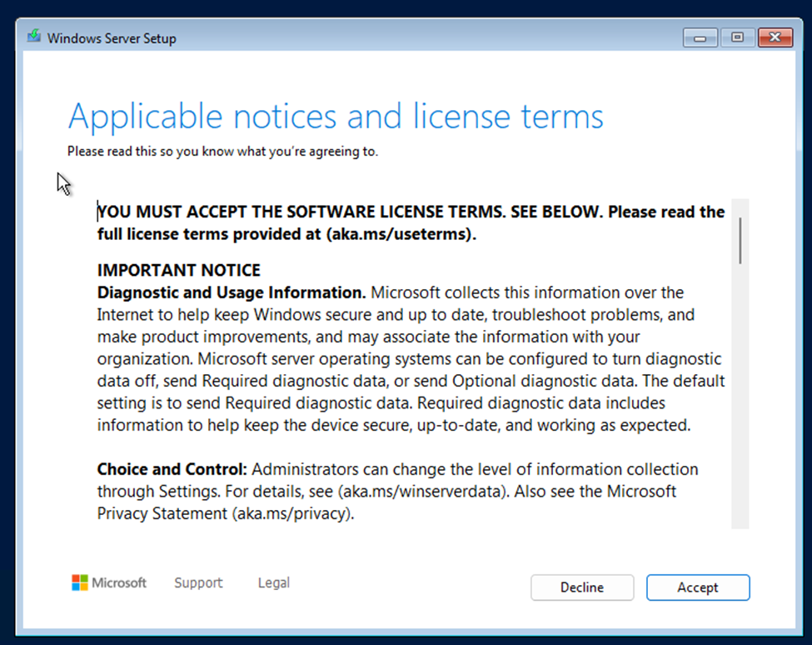This screenshot has width=812, height=645.
Task: Open the Support link
Action: click(x=198, y=582)
